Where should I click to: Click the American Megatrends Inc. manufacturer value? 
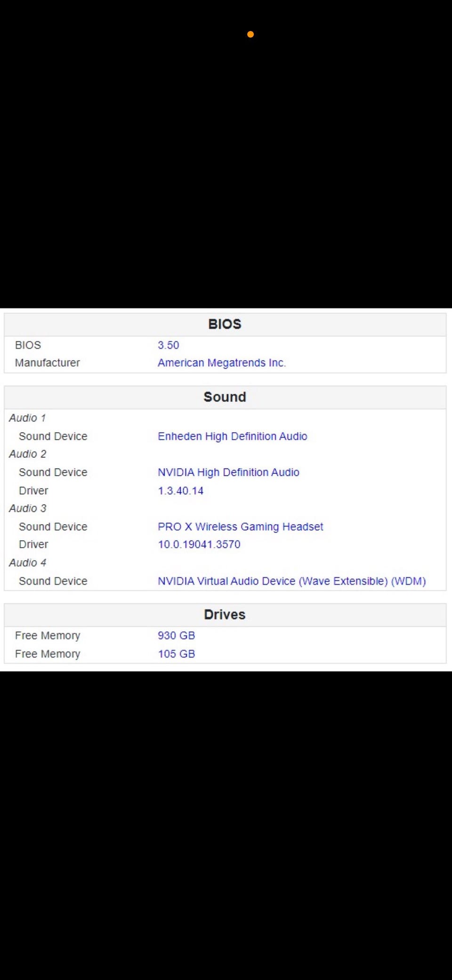click(x=222, y=363)
